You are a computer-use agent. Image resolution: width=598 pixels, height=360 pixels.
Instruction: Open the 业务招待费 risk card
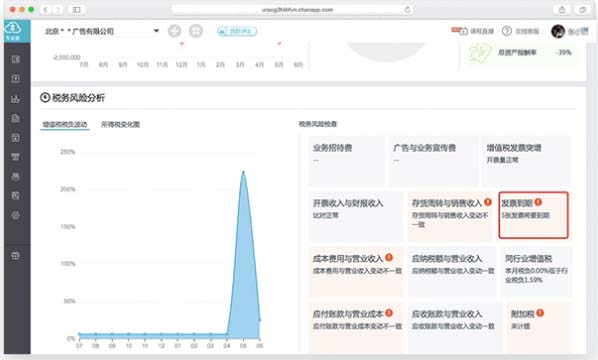346,161
